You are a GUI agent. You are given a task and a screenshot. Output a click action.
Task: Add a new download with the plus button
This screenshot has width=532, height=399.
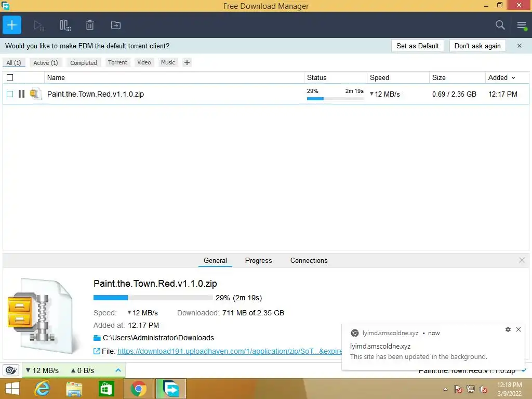(12, 25)
